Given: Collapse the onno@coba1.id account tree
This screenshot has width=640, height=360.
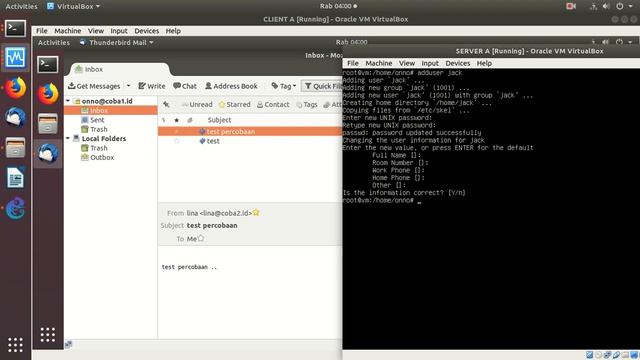Looking at the screenshot, I should click(x=68, y=101).
